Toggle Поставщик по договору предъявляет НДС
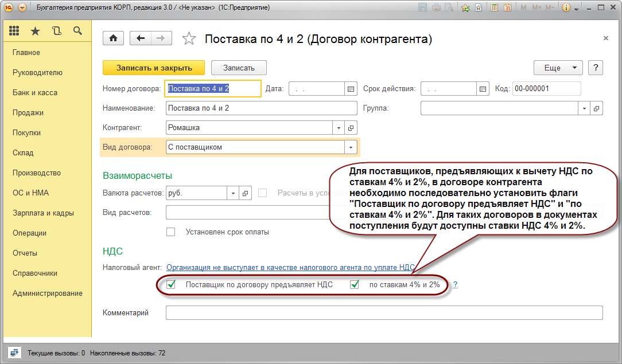622x364 pixels. pos(171,284)
